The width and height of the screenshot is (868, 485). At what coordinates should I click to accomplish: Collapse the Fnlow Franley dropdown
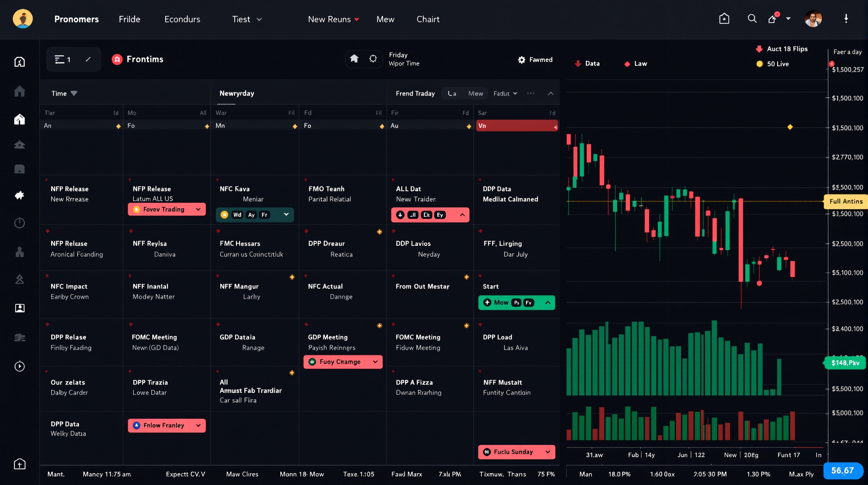(198, 425)
